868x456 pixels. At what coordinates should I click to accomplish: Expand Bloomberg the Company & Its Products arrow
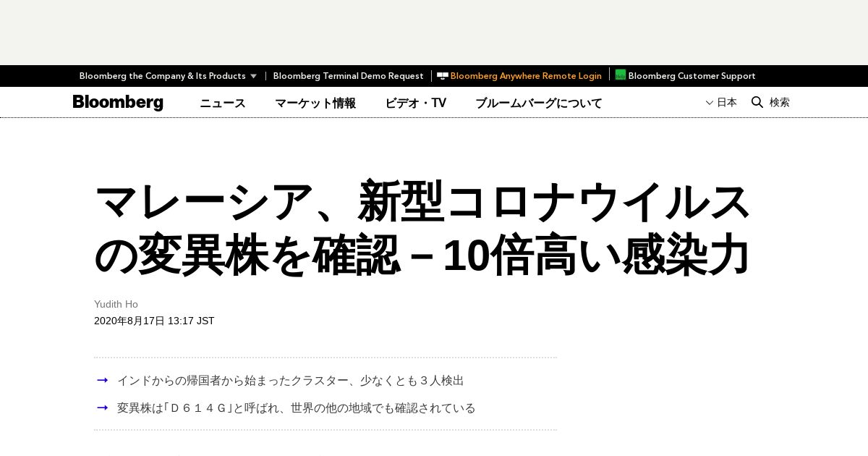[253, 76]
